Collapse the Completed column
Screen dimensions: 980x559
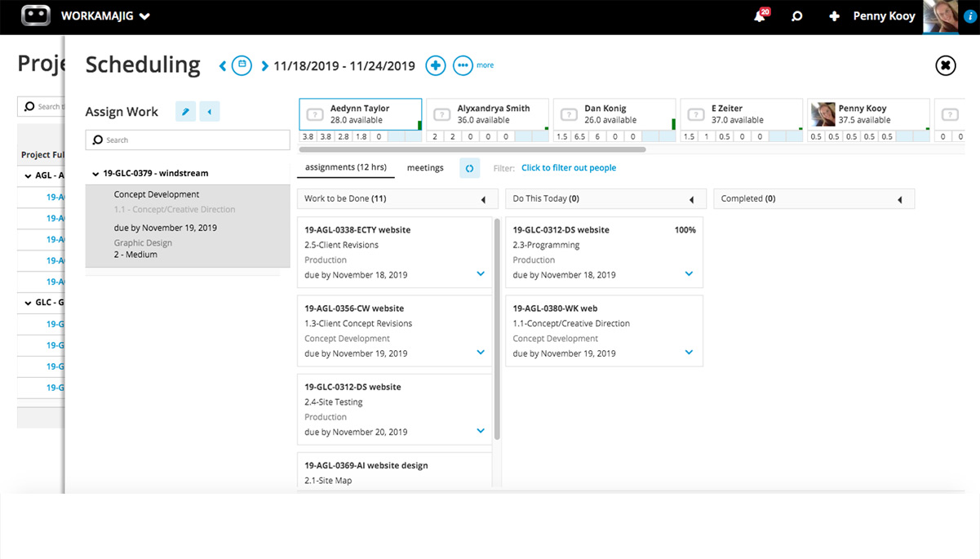pyautogui.click(x=899, y=199)
